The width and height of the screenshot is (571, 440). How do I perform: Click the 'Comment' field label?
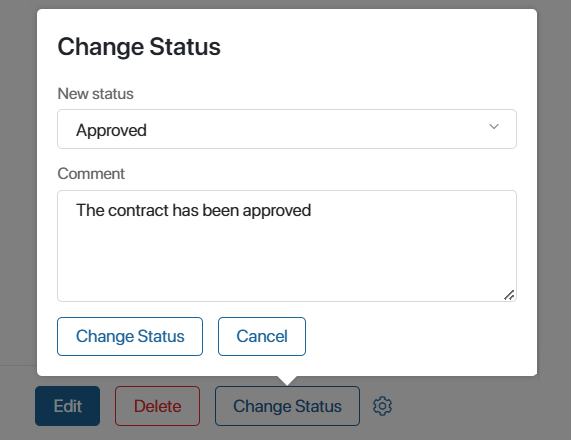pos(91,174)
